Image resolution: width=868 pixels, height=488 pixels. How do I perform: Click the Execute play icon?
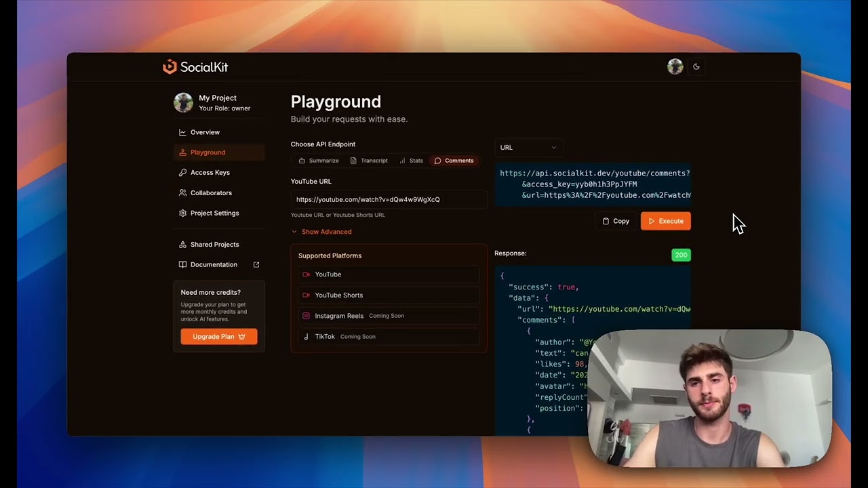pyautogui.click(x=652, y=221)
